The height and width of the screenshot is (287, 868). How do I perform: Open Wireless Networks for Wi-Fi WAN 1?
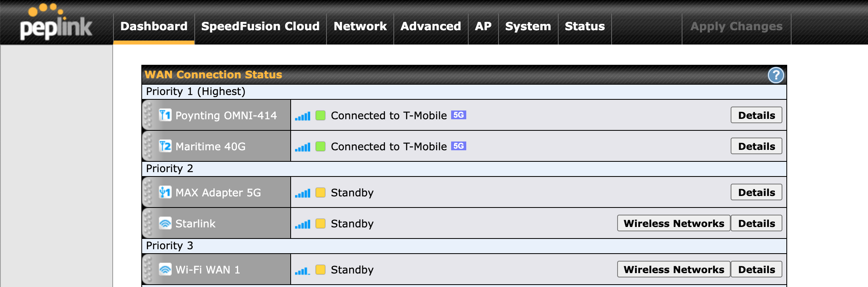point(674,270)
